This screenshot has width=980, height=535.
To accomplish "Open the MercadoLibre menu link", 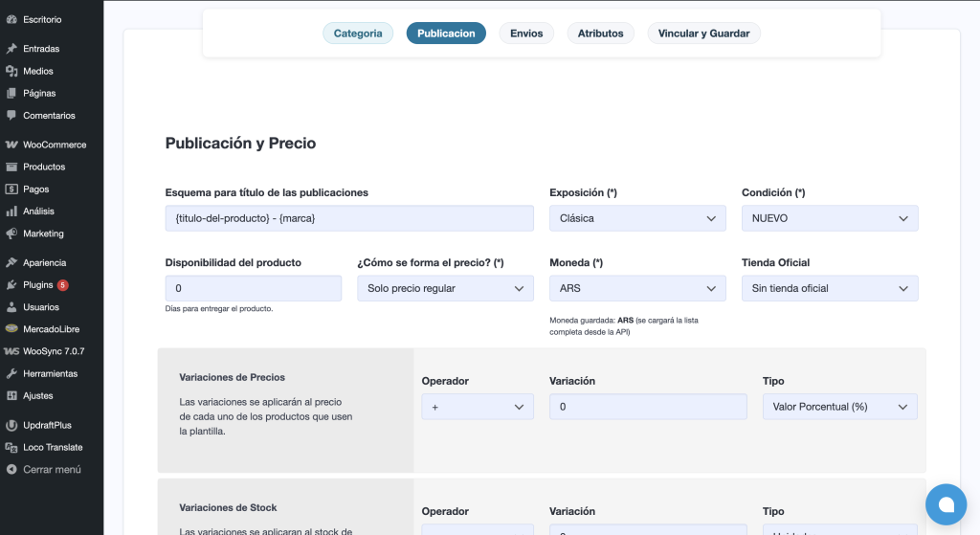I will (x=52, y=328).
